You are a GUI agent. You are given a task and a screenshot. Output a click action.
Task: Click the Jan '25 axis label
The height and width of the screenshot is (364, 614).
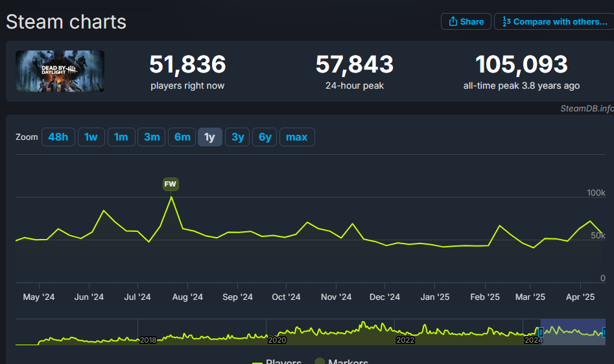coord(434,297)
